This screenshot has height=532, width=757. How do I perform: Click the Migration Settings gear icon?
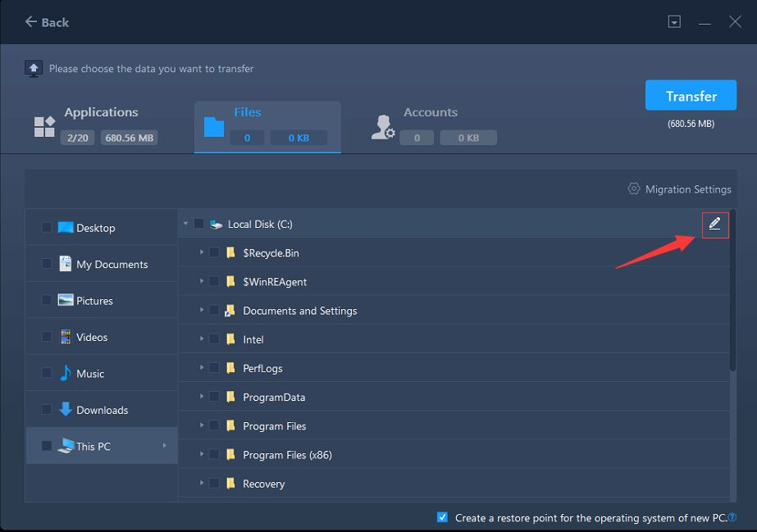[633, 189]
